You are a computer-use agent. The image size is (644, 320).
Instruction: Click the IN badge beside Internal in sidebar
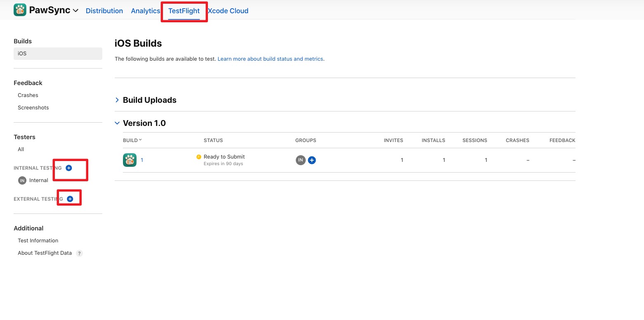click(x=22, y=180)
